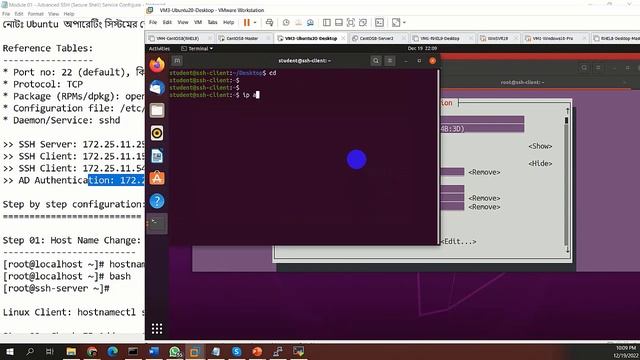Click the thumbnail bar view icon in VMware
Screen dimensions: 640x360
click(x=339, y=22)
